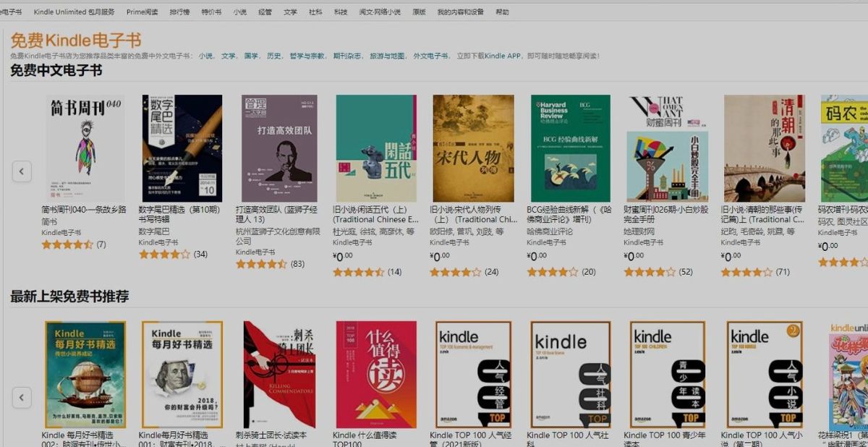Viewport: 868px width, 447px height.
Task: Select the 宋代人物 book cover
Action: pyautogui.click(x=473, y=148)
